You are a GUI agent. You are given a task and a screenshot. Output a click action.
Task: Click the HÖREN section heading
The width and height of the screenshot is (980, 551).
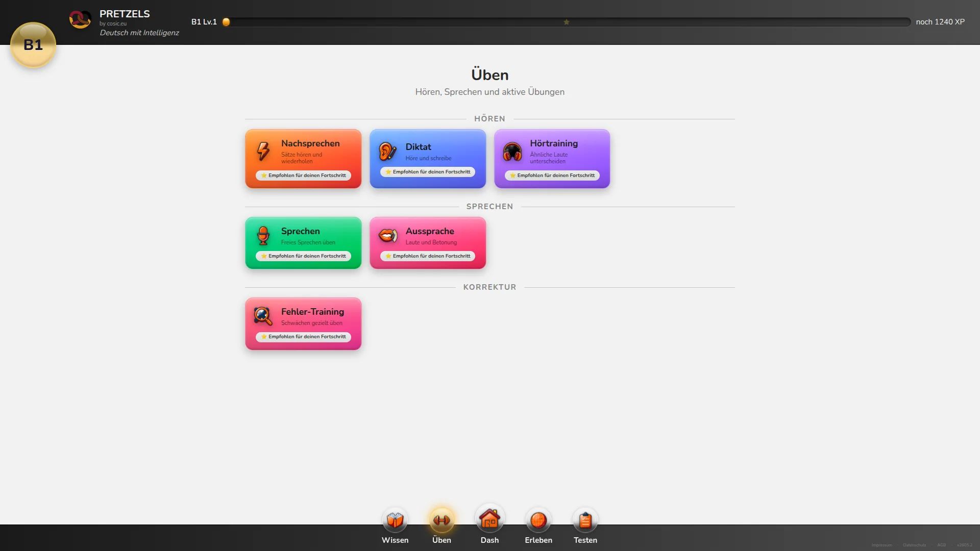pyautogui.click(x=489, y=119)
